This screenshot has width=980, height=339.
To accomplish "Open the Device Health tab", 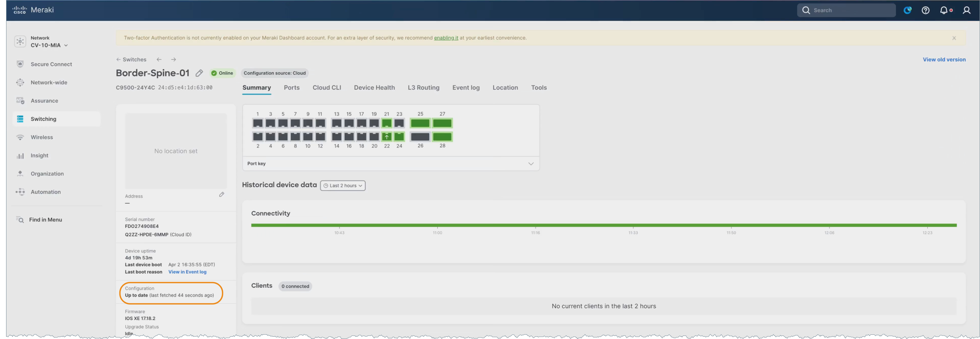I will [374, 88].
